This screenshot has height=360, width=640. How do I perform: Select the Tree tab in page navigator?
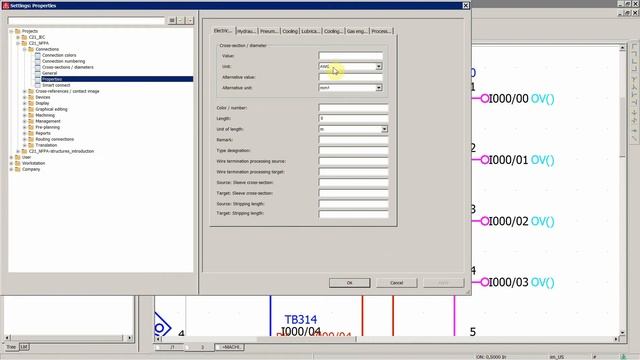click(x=11, y=347)
